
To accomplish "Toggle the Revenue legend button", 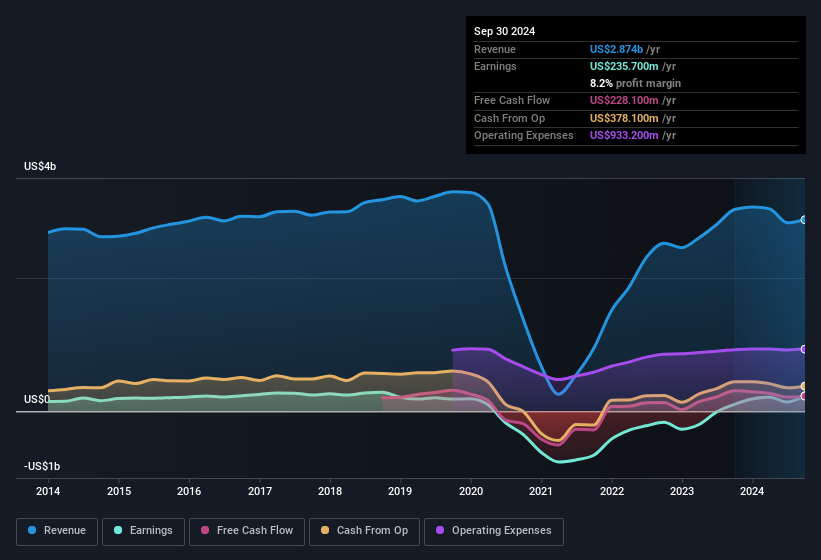I will pyautogui.click(x=57, y=531).
